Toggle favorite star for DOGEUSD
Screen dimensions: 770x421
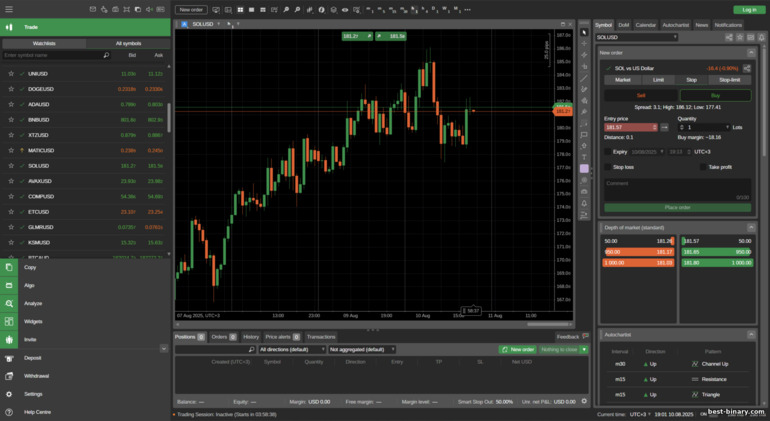11,89
